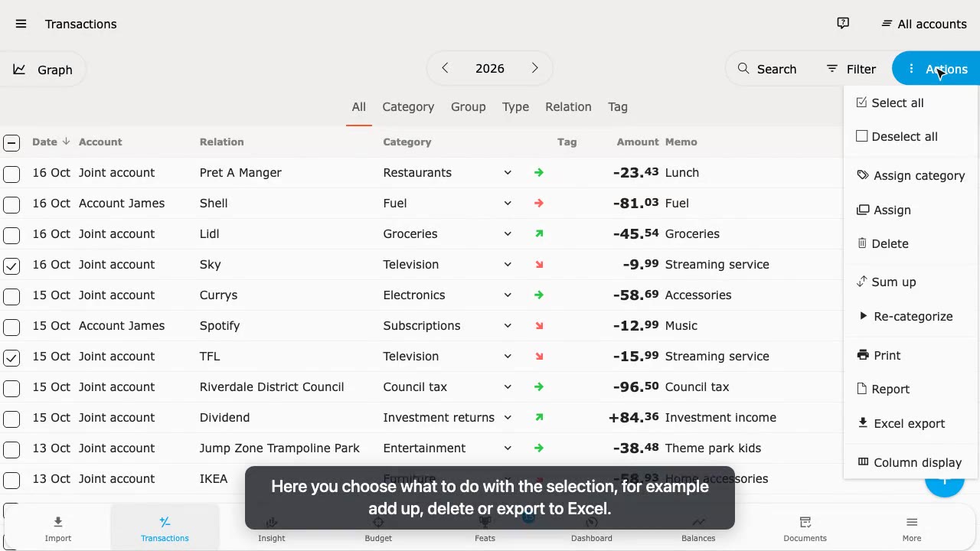Click green arrow icon in Currys row
This screenshot has width=980, height=551.
(539, 295)
